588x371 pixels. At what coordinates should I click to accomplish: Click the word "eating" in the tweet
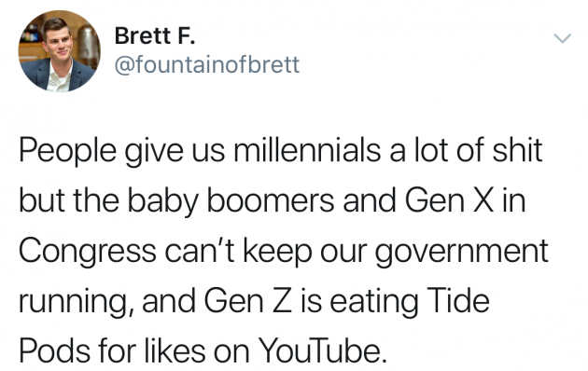(x=373, y=303)
